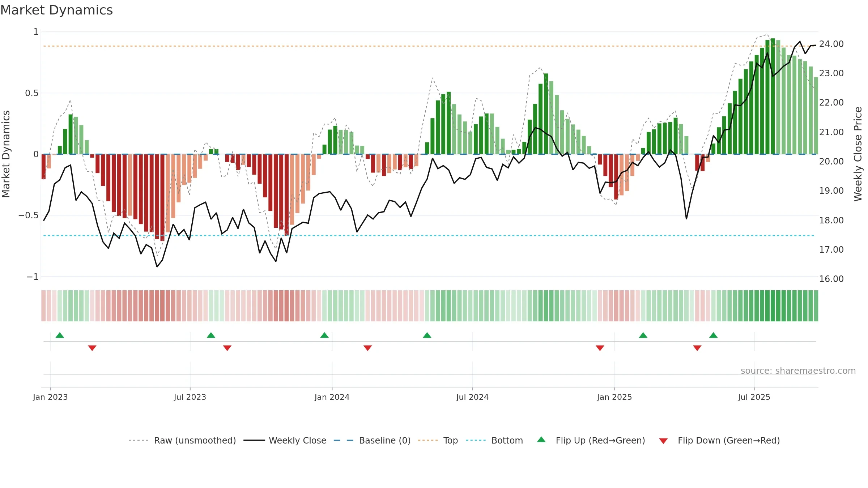Viewport: 868px width, 488px height.
Task: Toggle Flip Up (Red→Green) legend entry
Action: (591, 440)
